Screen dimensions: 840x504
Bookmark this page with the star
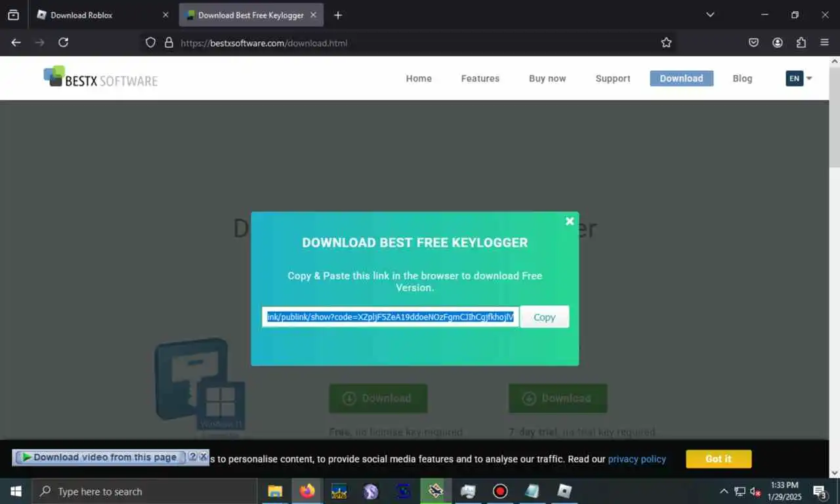pos(666,43)
